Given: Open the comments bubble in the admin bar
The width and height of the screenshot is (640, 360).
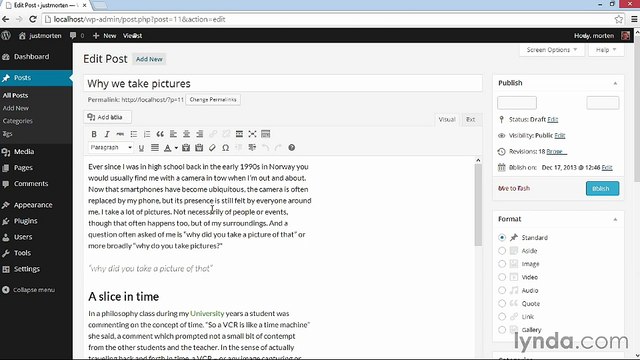Looking at the screenshot, I should pyautogui.click(x=77, y=36).
